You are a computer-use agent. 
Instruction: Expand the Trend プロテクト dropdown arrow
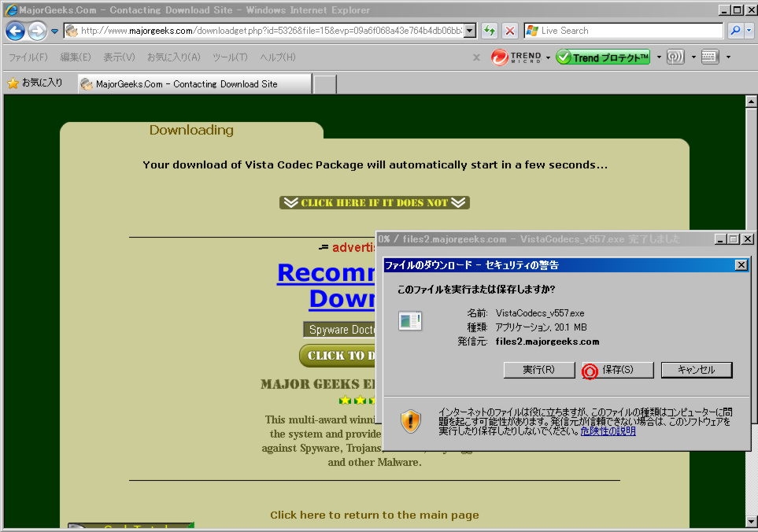(658, 57)
